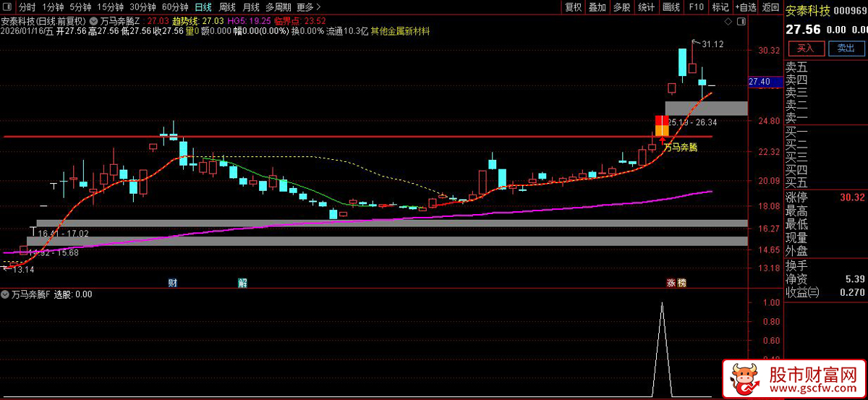Image resolution: width=868 pixels, height=400 pixels.
Task: Click the 净资 5.39 row
Action: [826, 278]
